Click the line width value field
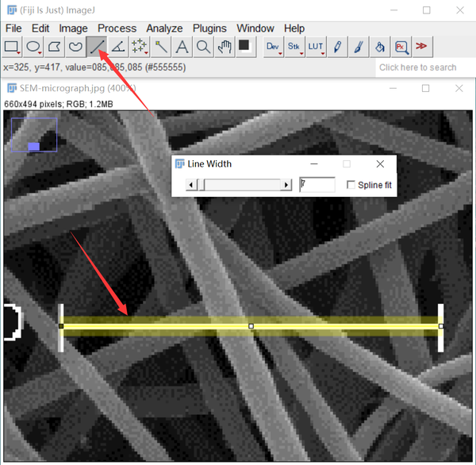This screenshot has width=476, height=465. coord(317,185)
